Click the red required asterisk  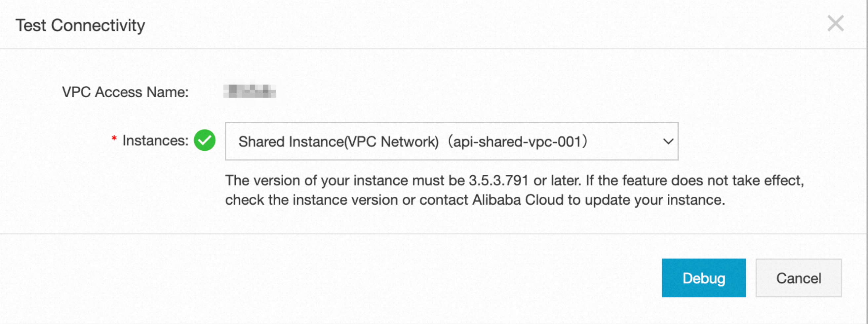point(114,139)
